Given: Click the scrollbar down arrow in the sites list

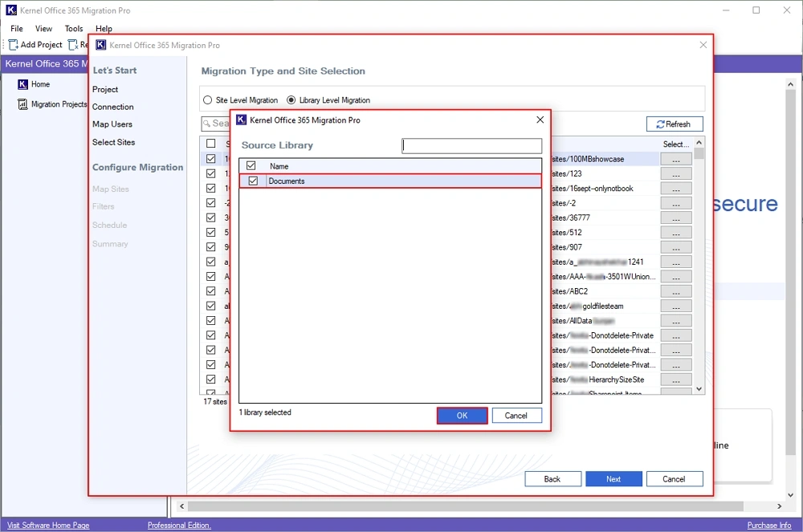Looking at the screenshot, I should (698, 388).
